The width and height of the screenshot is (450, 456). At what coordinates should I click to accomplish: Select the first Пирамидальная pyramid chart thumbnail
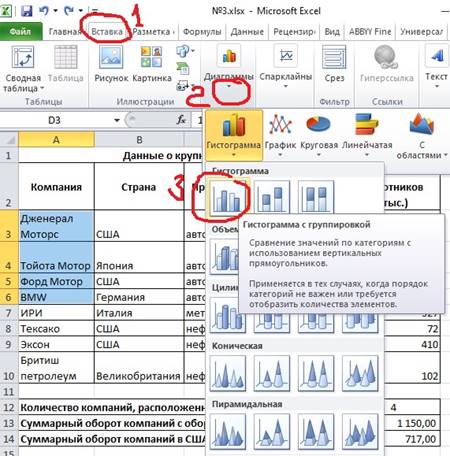click(x=228, y=432)
